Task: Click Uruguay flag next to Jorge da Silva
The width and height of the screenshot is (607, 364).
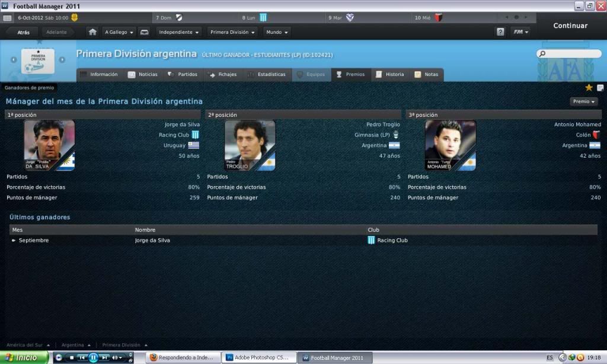Action: click(x=194, y=145)
